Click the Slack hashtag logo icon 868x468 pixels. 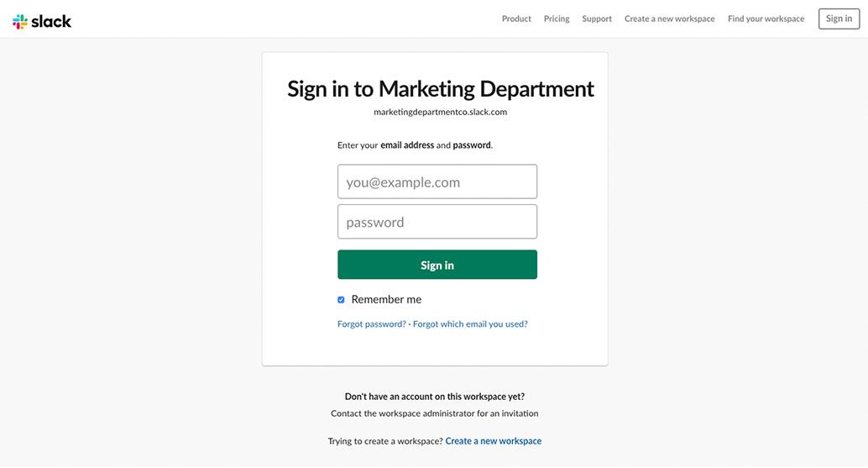click(x=20, y=21)
